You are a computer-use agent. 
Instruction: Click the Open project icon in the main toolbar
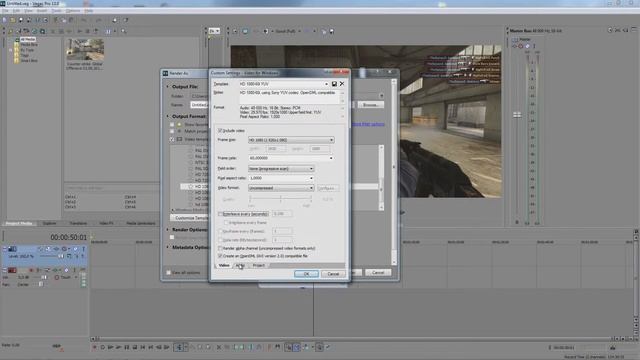coord(13,20)
